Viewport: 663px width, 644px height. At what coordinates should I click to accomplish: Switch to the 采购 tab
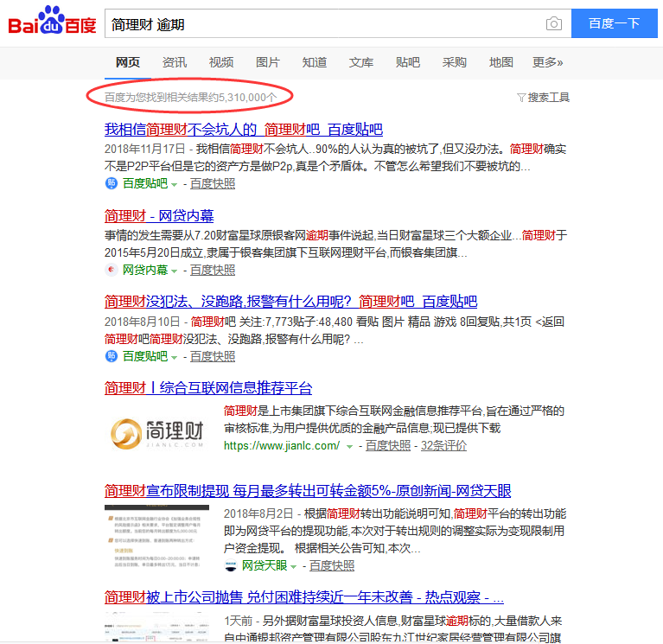pyautogui.click(x=454, y=62)
